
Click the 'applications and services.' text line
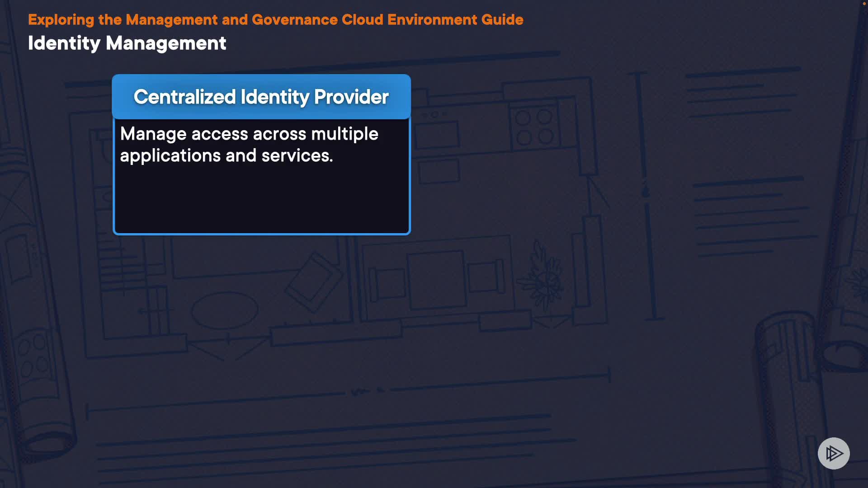tap(226, 156)
